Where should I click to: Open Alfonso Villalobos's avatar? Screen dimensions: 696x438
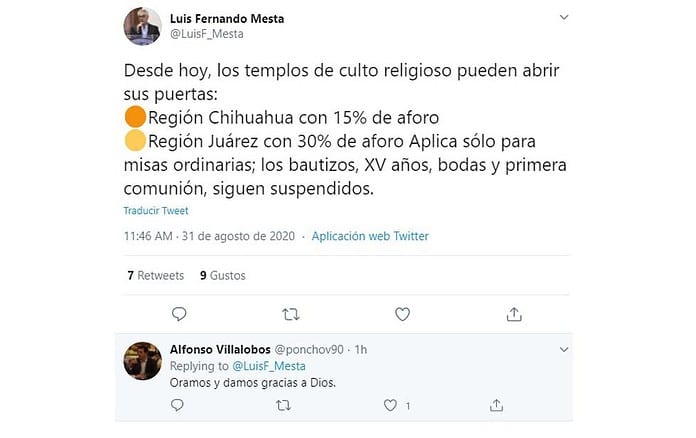click(x=142, y=360)
